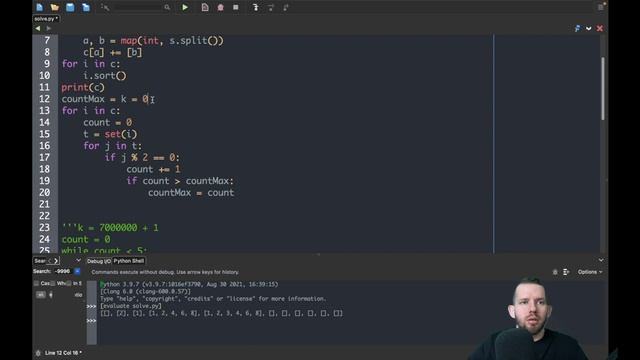Click the New File toolbar icon

pos(40,7)
